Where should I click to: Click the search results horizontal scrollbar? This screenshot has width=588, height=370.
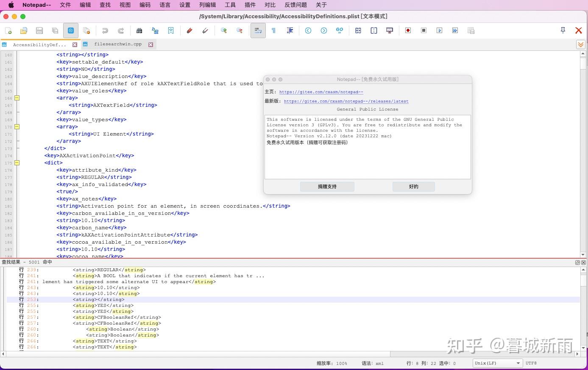290,354
